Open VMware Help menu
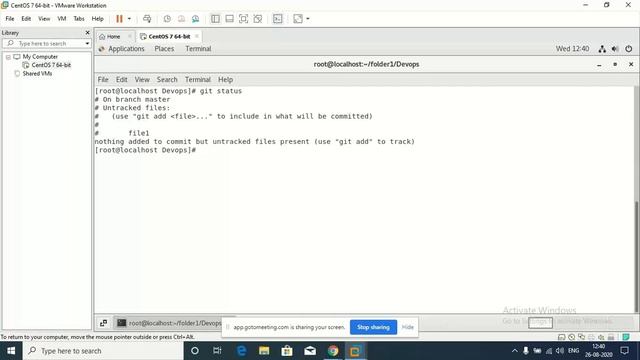 (x=98, y=19)
